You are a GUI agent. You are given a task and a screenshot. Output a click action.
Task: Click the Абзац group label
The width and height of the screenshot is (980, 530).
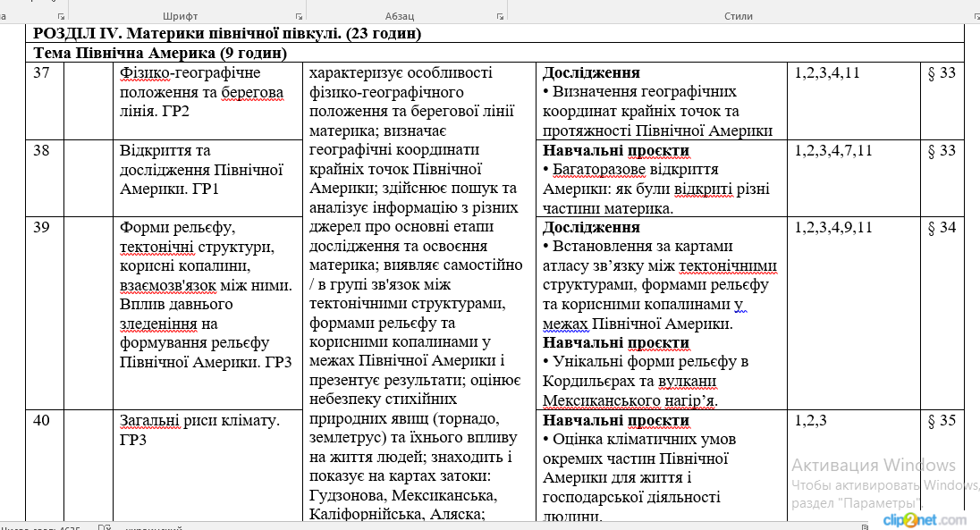(400, 16)
